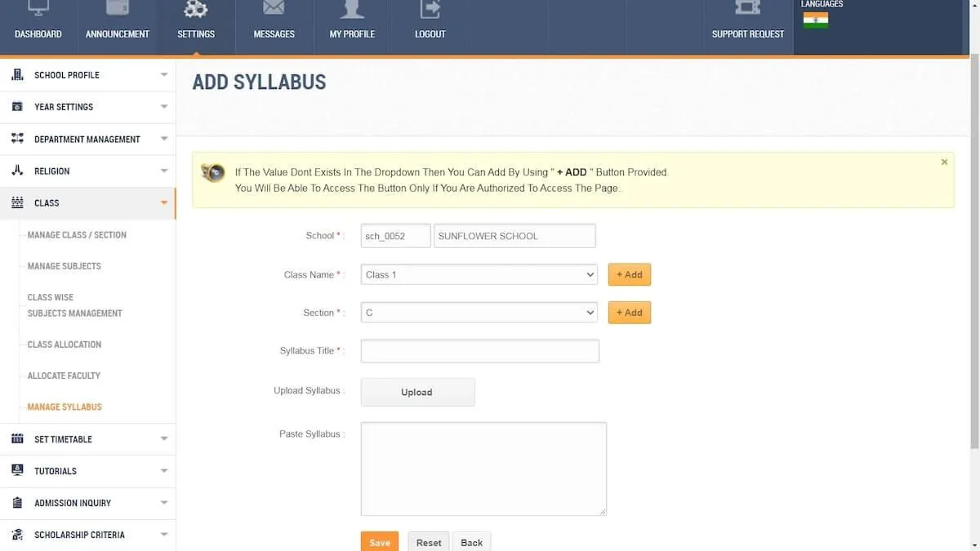Expand the School Profile arrow
The image size is (980, 551).
[164, 74]
